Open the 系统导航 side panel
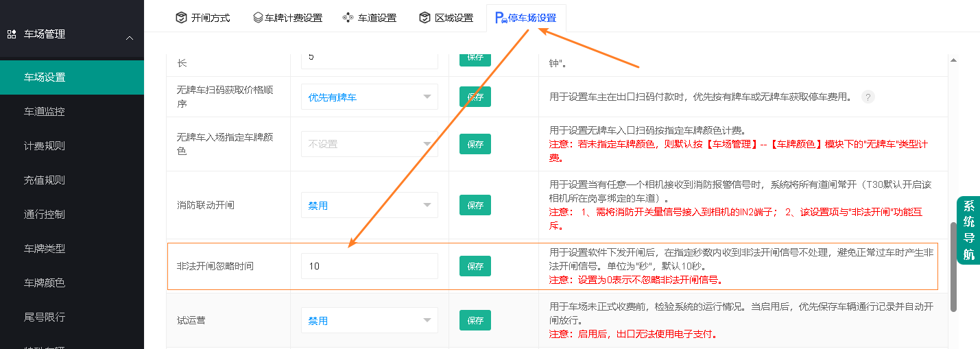 [968, 230]
